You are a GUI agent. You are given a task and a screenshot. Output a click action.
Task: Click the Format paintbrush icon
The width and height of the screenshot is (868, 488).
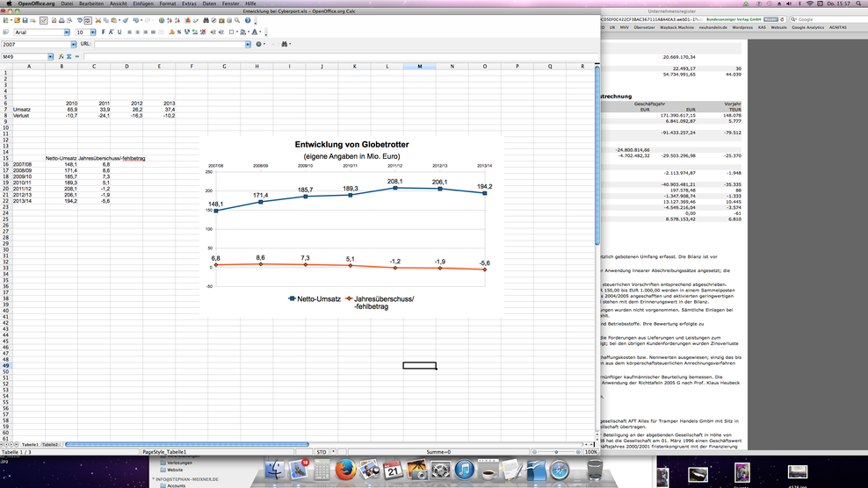(x=126, y=20)
